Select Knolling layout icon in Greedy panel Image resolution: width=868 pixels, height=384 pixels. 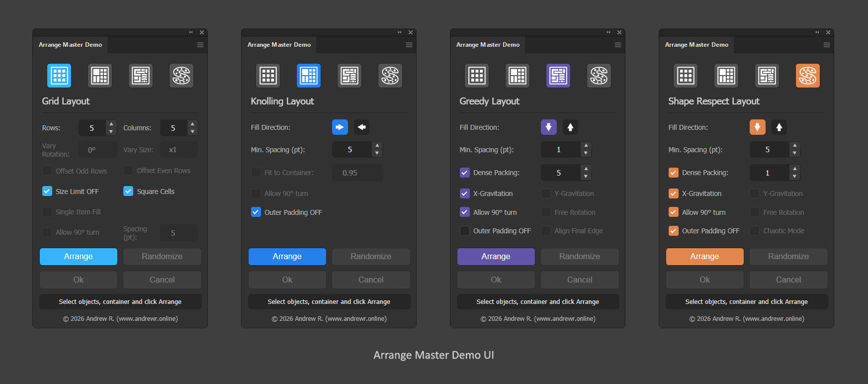click(x=518, y=76)
